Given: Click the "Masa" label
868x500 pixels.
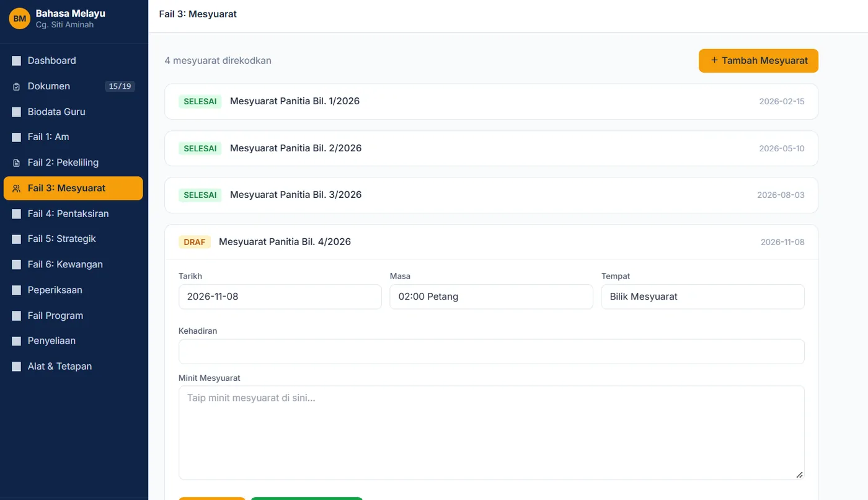Looking at the screenshot, I should tap(400, 276).
